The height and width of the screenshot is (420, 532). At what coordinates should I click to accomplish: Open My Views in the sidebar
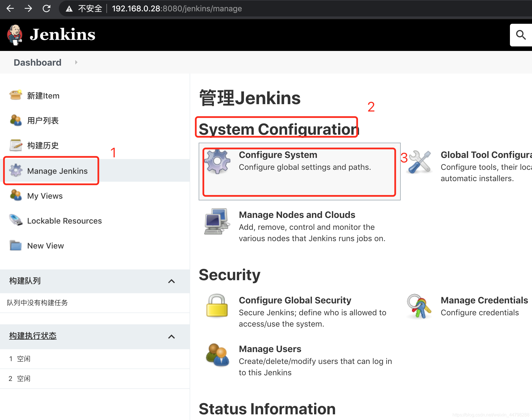(45, 196)
